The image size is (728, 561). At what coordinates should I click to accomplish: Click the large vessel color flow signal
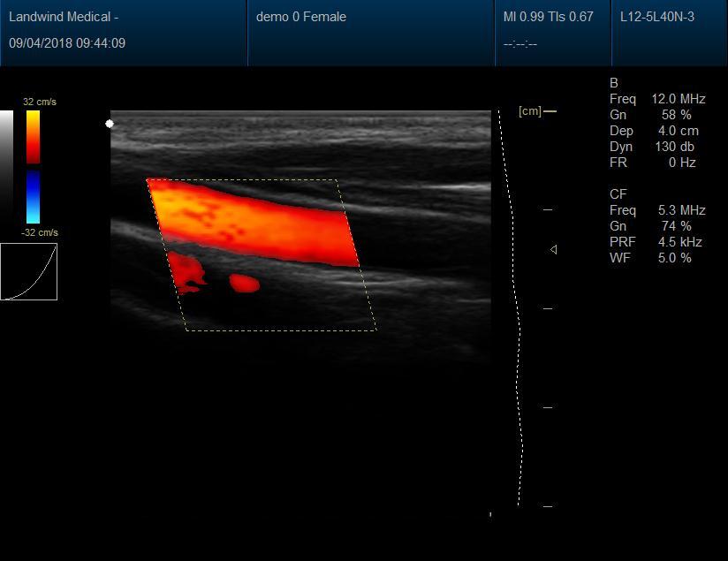tap(253, 222)
